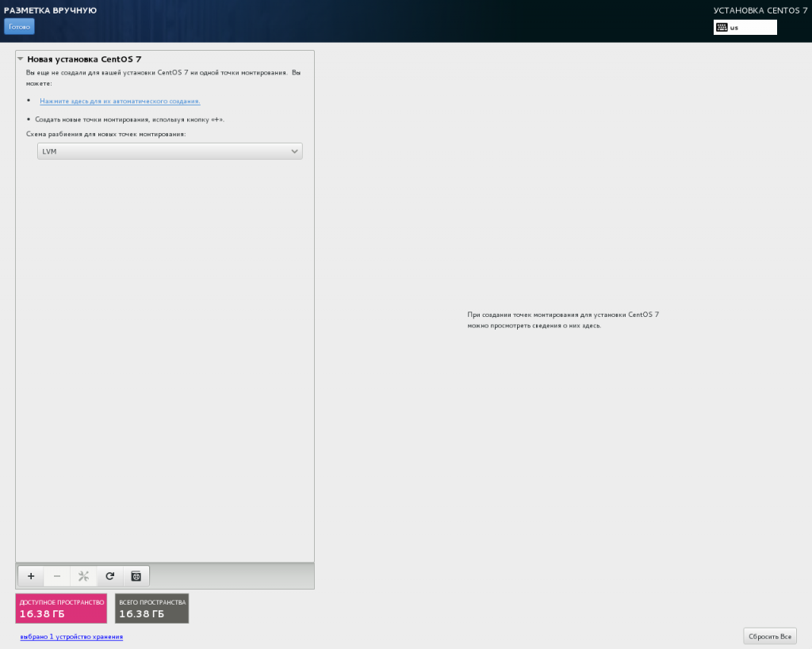This screenshot has width=812, height=649.
Task: Click the 'Схема разбиения' label above the dropdown
Action: click(105, 134)
